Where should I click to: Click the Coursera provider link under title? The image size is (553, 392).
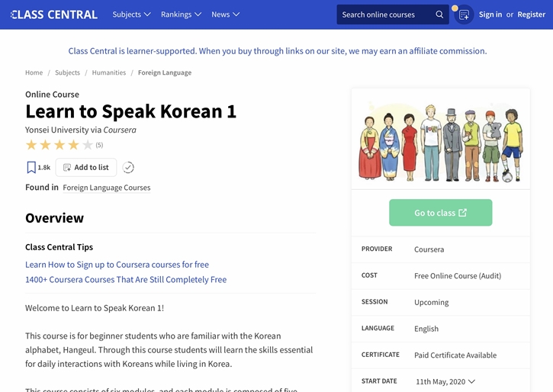[120, 130]
